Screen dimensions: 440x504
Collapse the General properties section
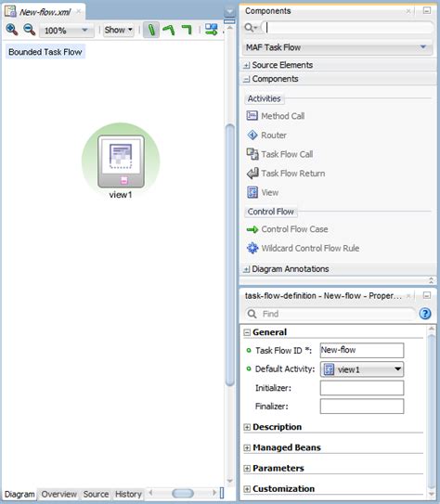coord(247,332)
